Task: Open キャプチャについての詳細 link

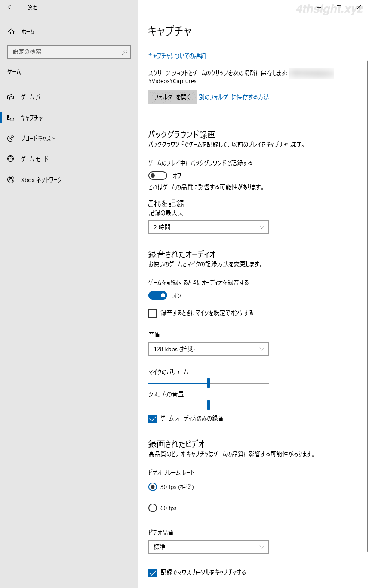Action: tap(177, 56)
